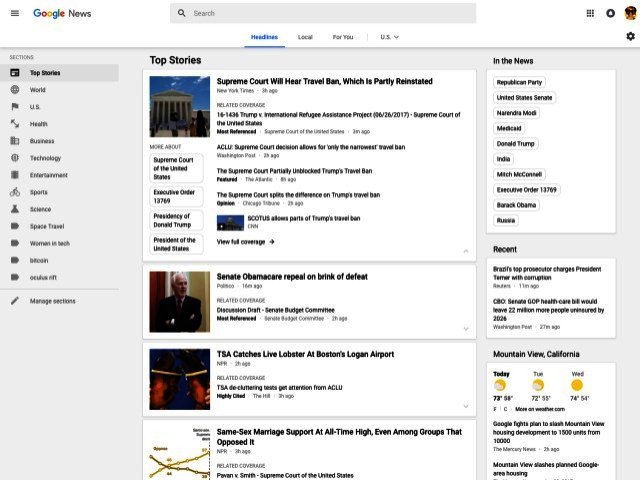Open the Google apps grid

[x=590, y=13]
